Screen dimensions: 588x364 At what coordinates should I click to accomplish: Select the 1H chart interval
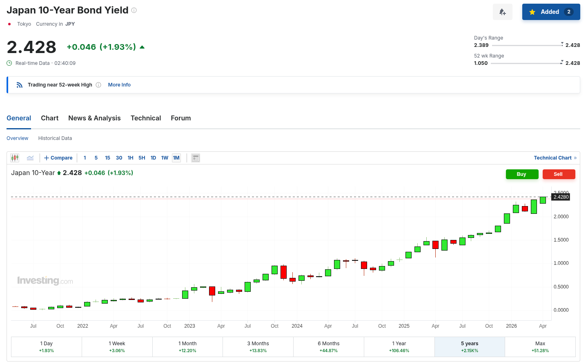pyautogui.click(x=131, y=158)
